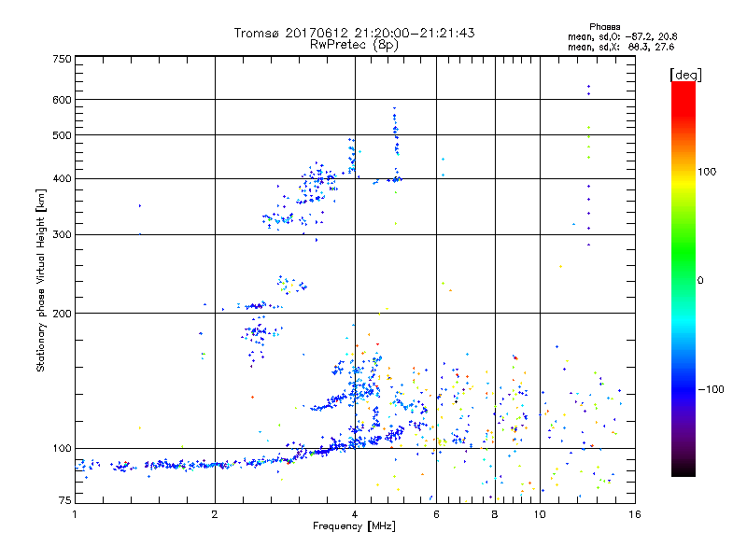Click the 'Stationary phase Virtual Height [km]' axis label
747x560 pixels.
41,281
